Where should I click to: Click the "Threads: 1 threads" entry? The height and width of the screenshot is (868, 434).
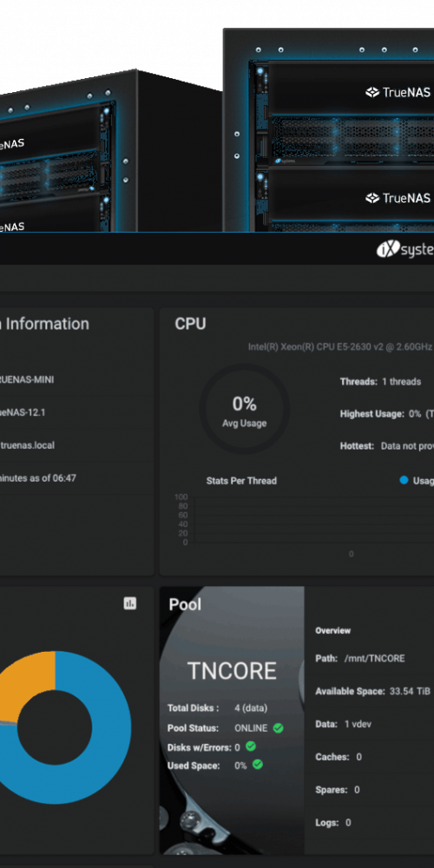(x=380, y=381)
